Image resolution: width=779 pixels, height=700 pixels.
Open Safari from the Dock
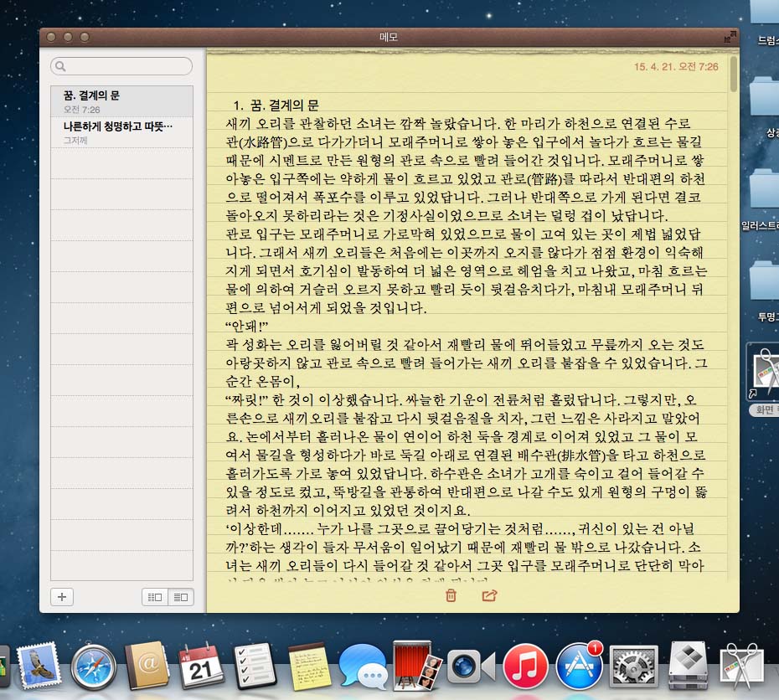(x=94, y=667)
